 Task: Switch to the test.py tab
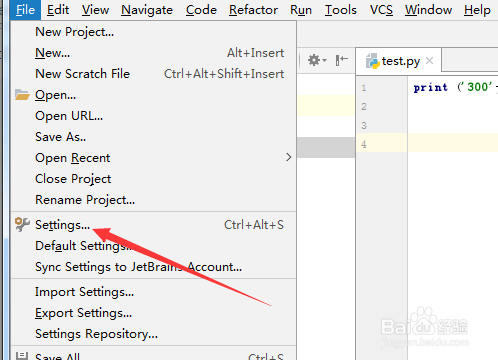click(x=399, y=60)
